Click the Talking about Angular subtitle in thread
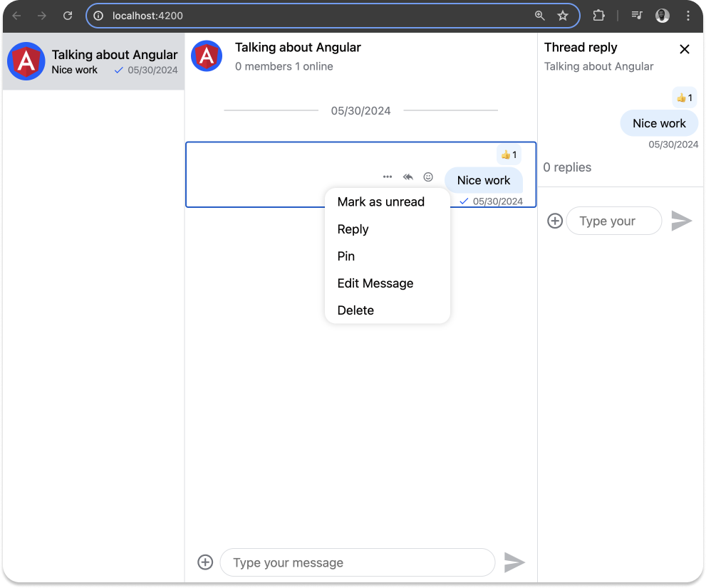Viewport: 706px width, 588px height. pos(598,67)
